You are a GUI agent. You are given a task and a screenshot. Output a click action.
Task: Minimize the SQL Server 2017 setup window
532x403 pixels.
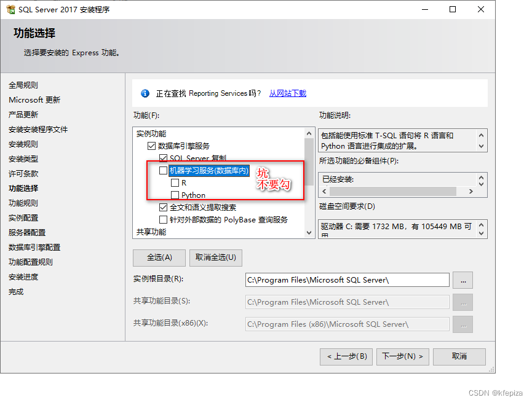425,9
